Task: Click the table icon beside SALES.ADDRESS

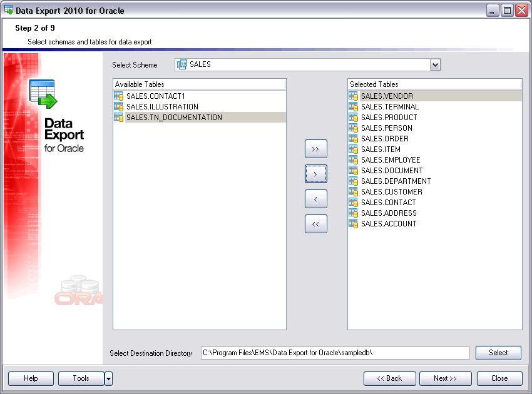Action: click(x=354, y=213)
